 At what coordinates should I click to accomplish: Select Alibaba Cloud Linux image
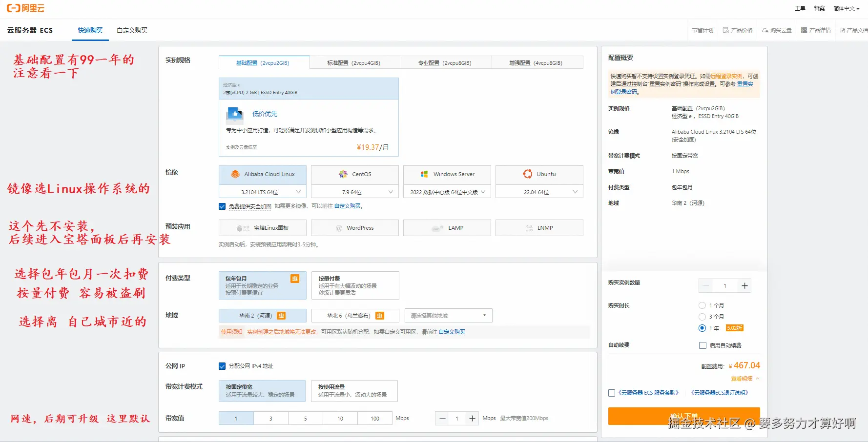tap(263, 174)
